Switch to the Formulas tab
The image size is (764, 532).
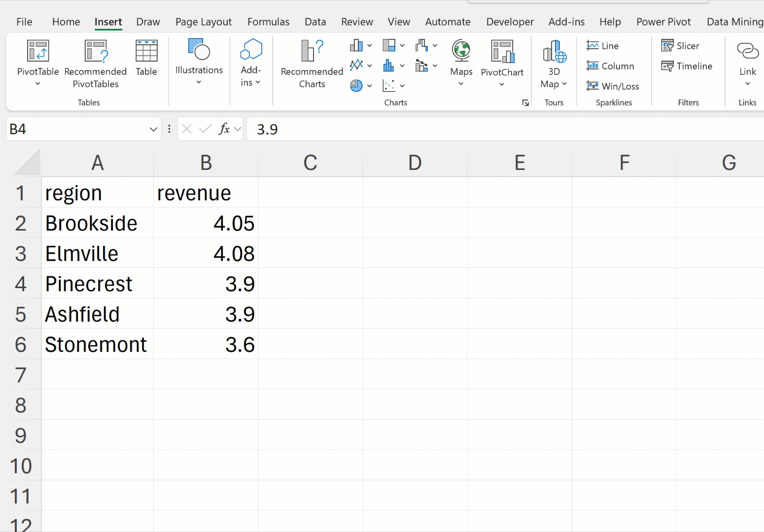268,22
